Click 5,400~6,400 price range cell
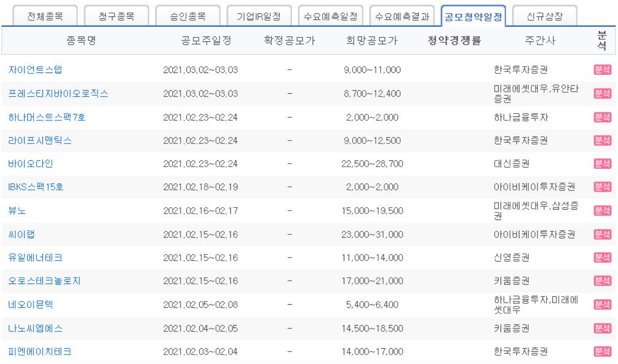Image resolution: width=618 pixels, height=364 pixels. coord(372,305)
